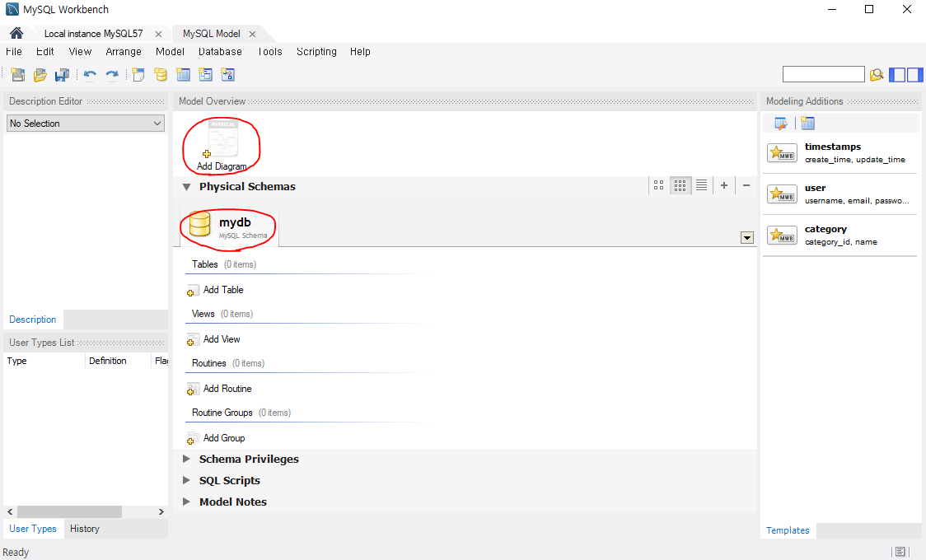Screen dimensions: 926x560
Task: Open the Tools menu
Action: 270,51
